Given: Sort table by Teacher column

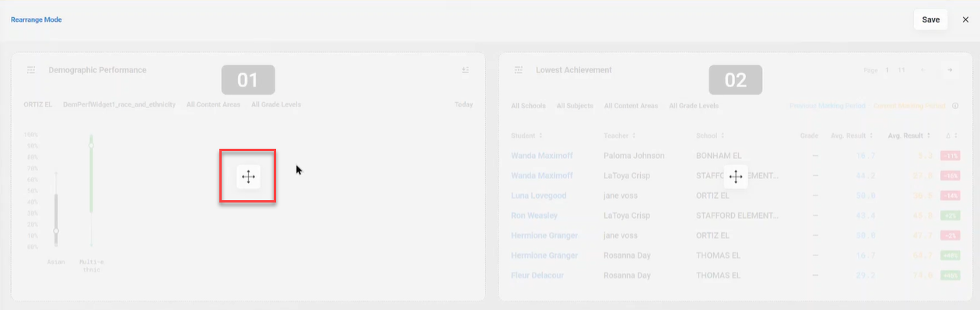Looking at the screenshot, I should click(x=620, y=136).
